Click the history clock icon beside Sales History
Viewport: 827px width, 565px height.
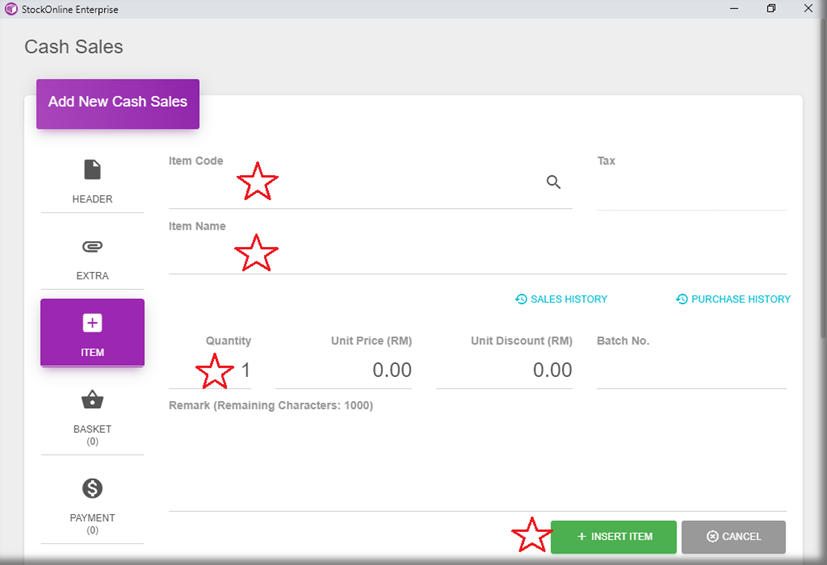(x=521, y=299)
